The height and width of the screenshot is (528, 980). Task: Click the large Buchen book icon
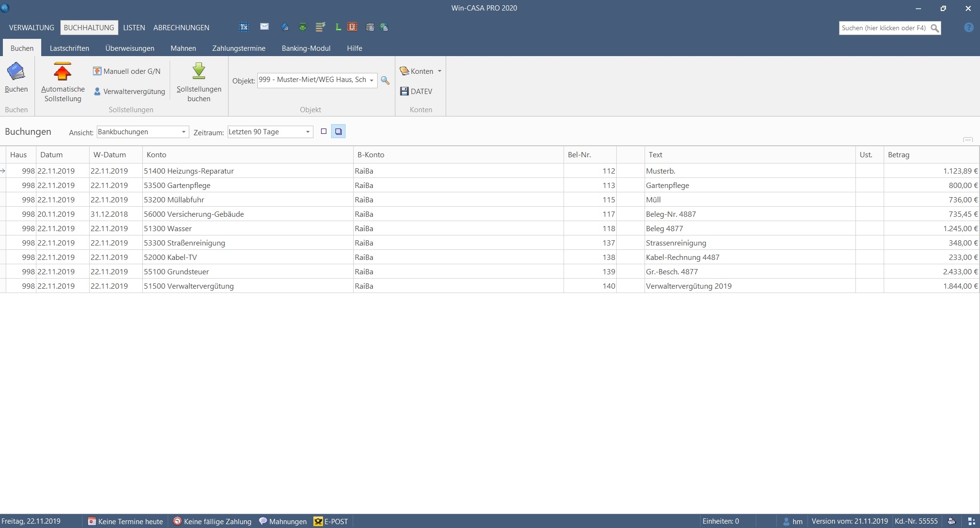pyautogui.click(x=16, y=72)
